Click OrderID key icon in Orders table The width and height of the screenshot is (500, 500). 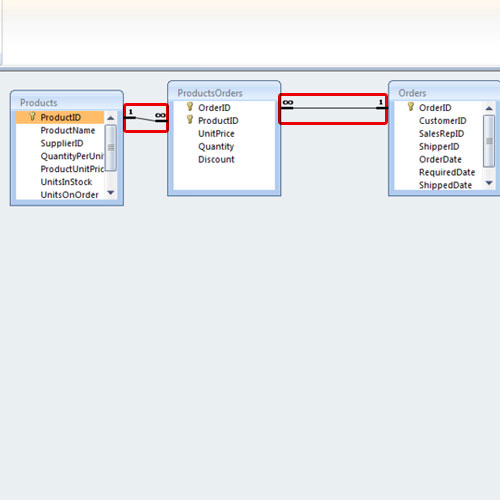[x=411, y=107]
